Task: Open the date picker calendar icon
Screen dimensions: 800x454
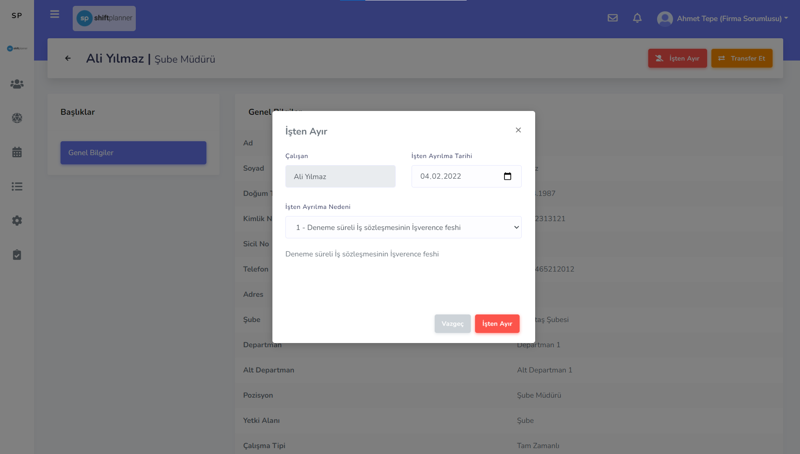Action: click(x=507, y=177)
